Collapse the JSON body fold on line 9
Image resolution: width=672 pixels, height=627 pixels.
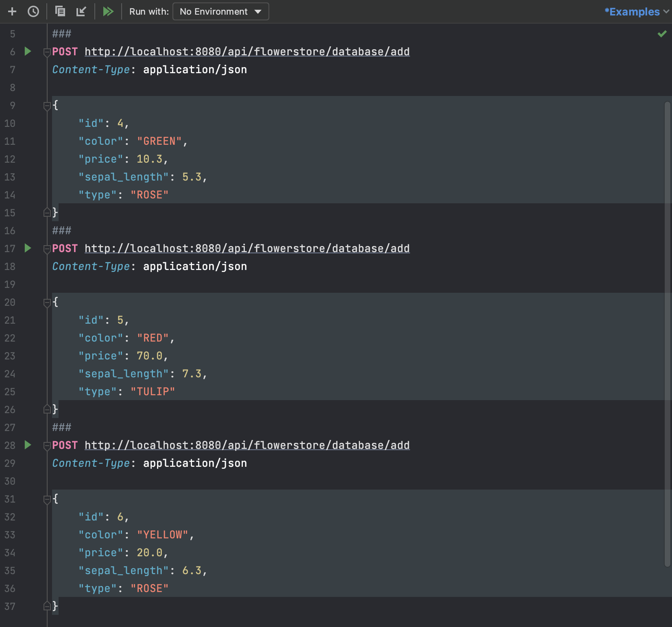tap(47, 106)
